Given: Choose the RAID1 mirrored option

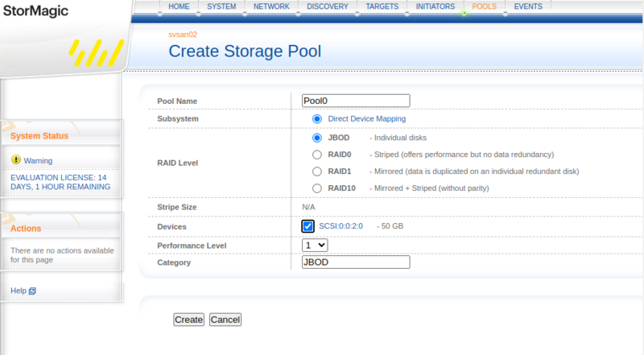Looking at the screenshot, I should pyautogui.click(x=317, y=171).
